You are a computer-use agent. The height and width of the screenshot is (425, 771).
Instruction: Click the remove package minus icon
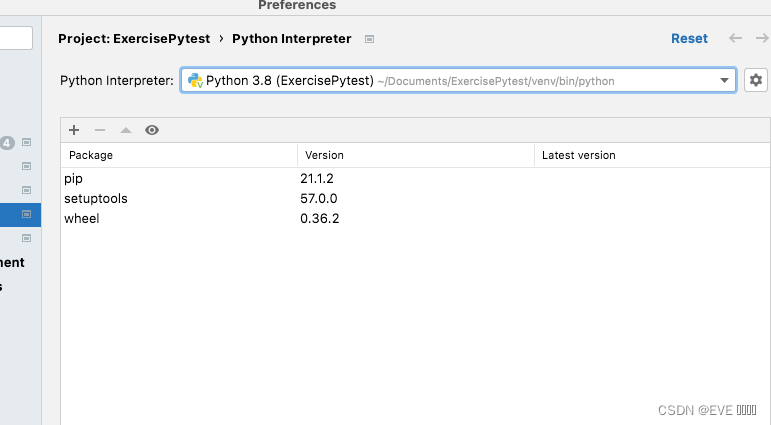pyautogui.click(x=99, y=130)
